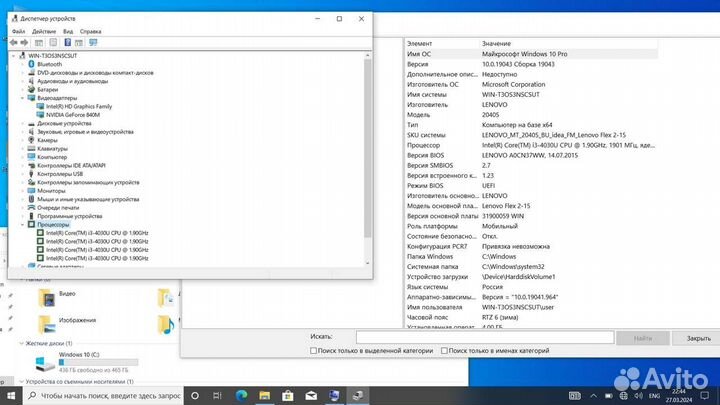The width and height of the screenshot is (720, 405).
Task: Select 'Программные устройства' row
Action: [x=69, y=216]
